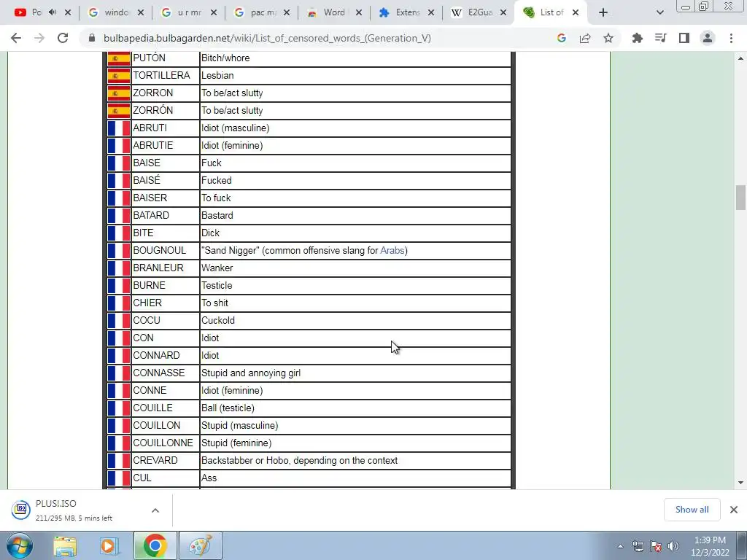Bookmark this page with the star icon

click(x=608, y=38)
